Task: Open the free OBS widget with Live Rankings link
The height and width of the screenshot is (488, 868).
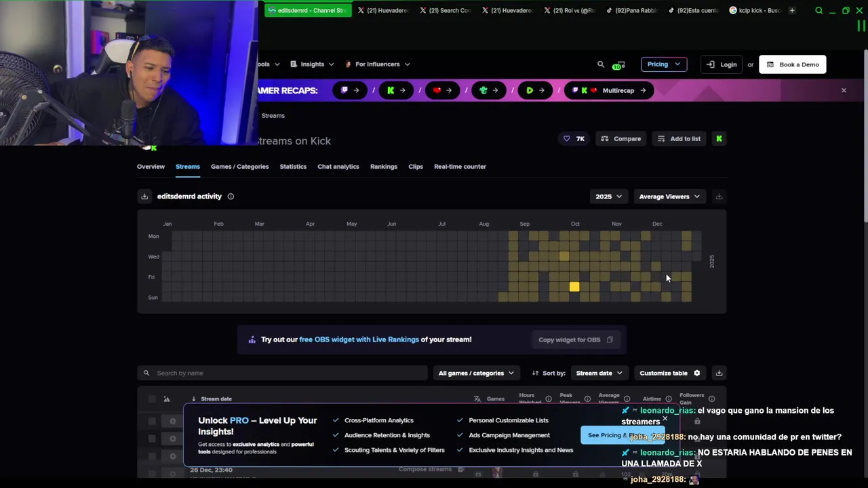Action: (359, 340)
